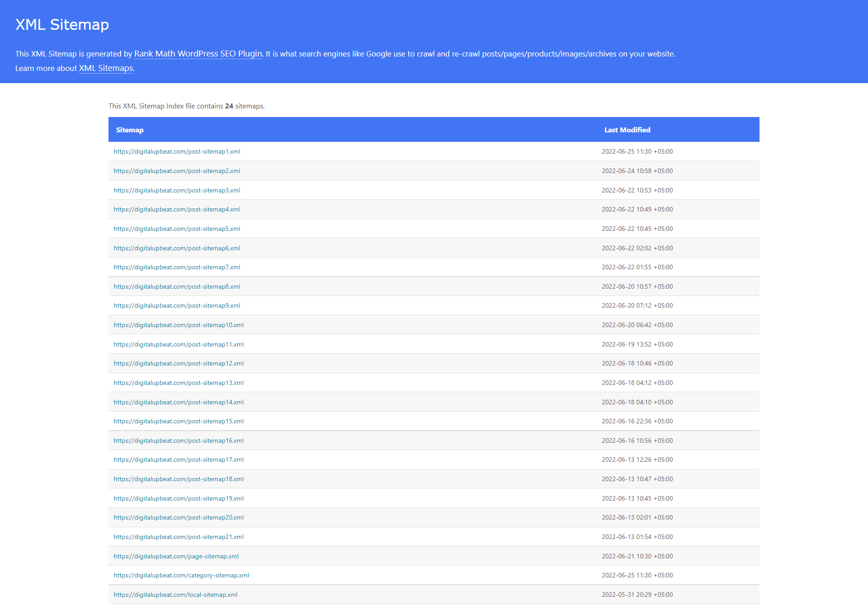Click date 2022-06-13 10:47 +05:00

pyautogui.click(x=637, y=479)
